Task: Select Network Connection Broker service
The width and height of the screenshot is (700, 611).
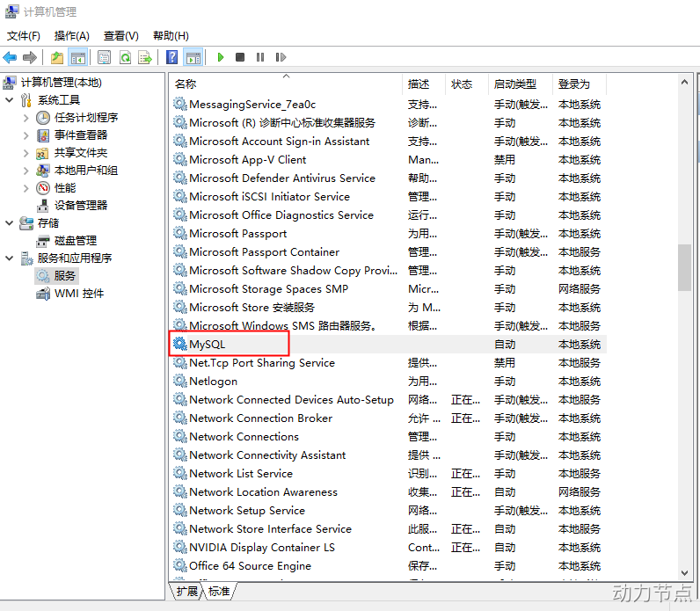Action: (388, 418)
